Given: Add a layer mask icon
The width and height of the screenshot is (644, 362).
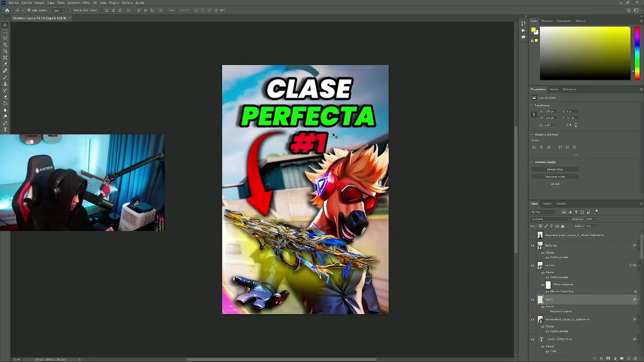Looking at the screenshot, I should point(608,358).
